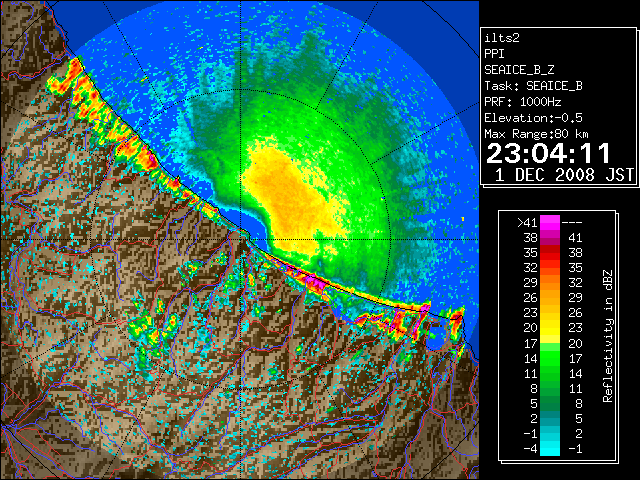Click the "SEAICE_B_Z" product name
This screenshot has height=480, width=640.
coord(519,70)
